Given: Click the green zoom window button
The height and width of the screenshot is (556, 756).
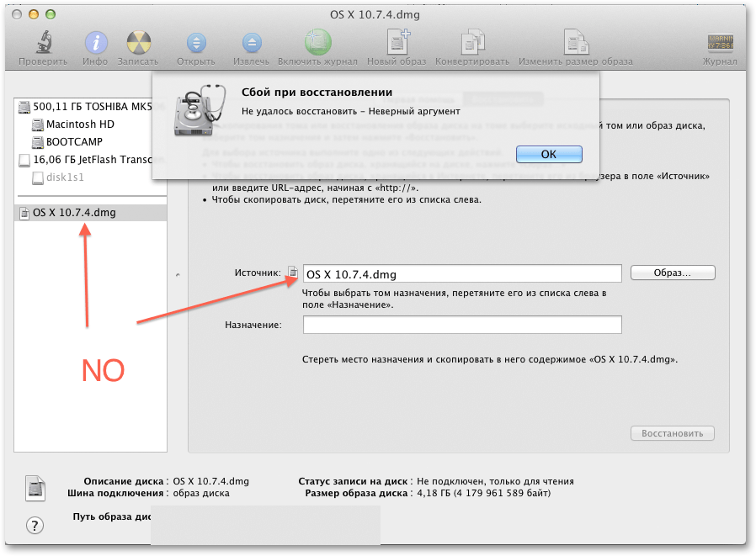Looking at the screenshot, I should coord(51,14).
